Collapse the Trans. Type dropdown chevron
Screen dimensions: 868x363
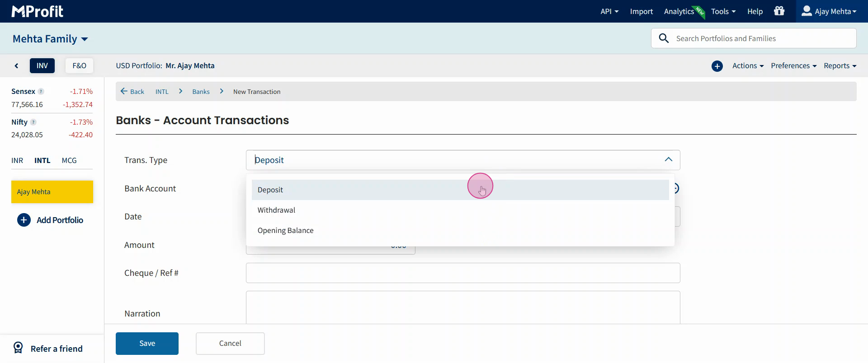669,159
